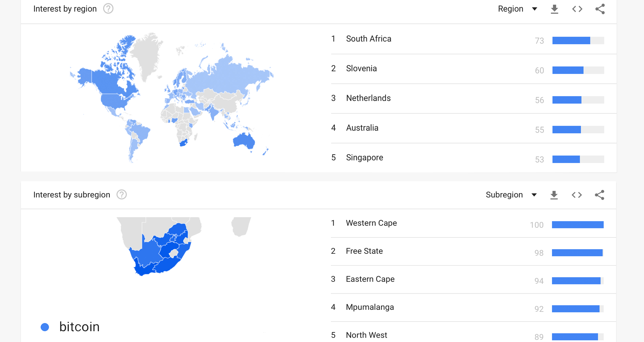Expand the Subregion dropdown
Screen dimensions: 644x342
[511, 195]
